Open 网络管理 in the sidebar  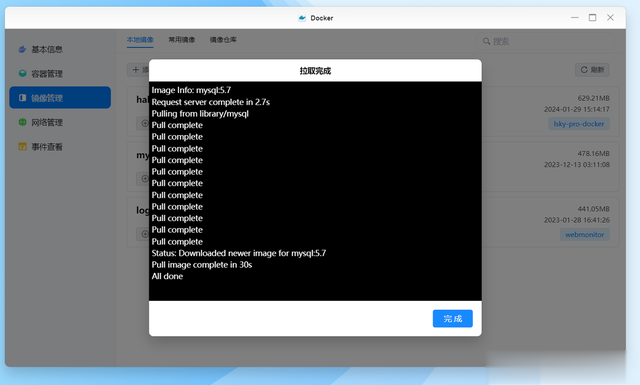tap(60, 122)
